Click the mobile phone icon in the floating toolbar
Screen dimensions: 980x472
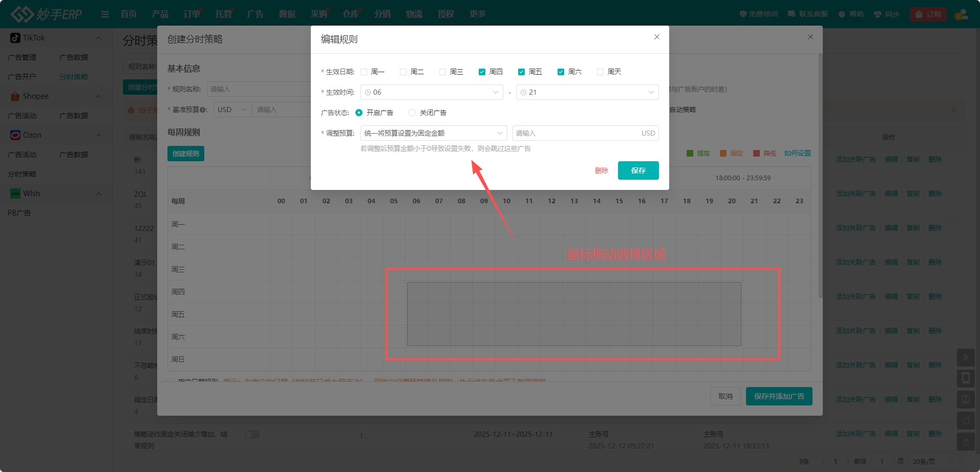[x=966, y=378]
